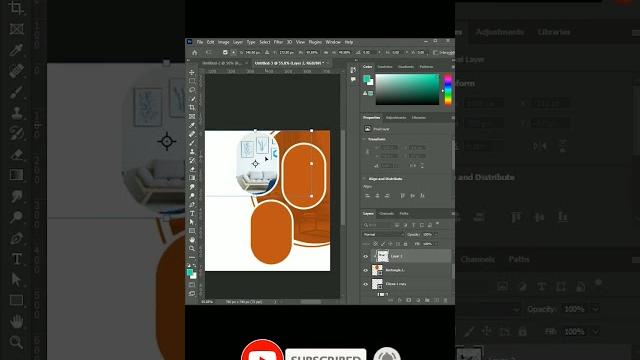640x360 pixels.
Task: Switch to the Adjustments tab
Action: point(396,118)
